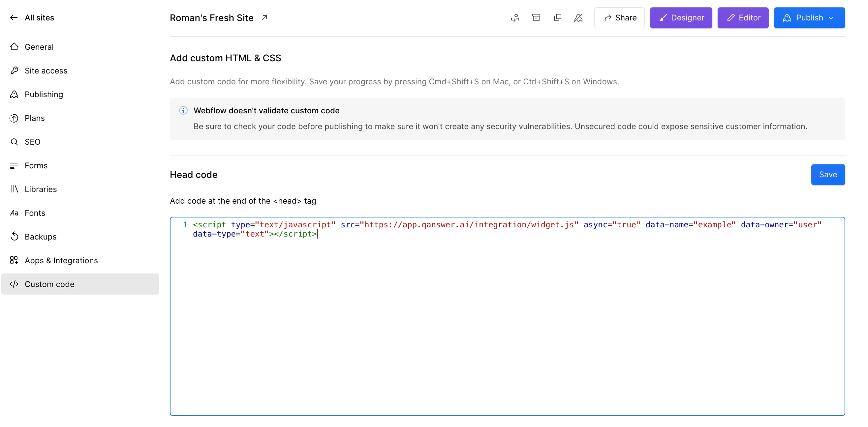Open the Editor

tap(743, 17)
